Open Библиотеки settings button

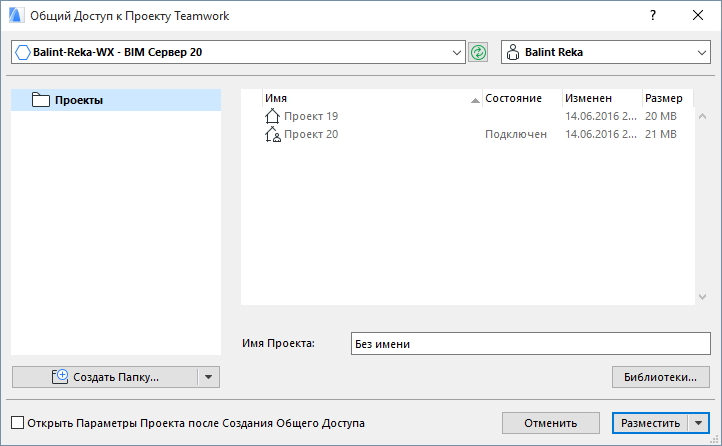[x=660, y=377]
